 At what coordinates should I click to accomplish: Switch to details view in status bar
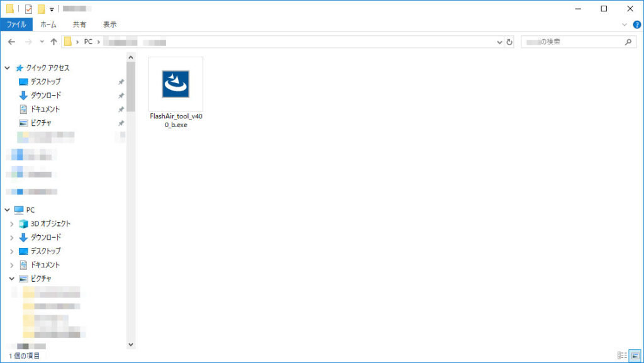(622, 355)
